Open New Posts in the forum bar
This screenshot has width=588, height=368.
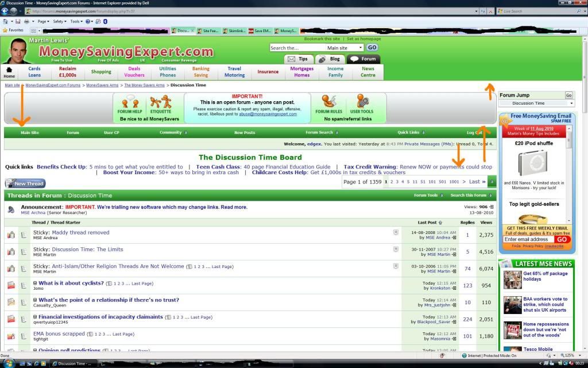245,133
